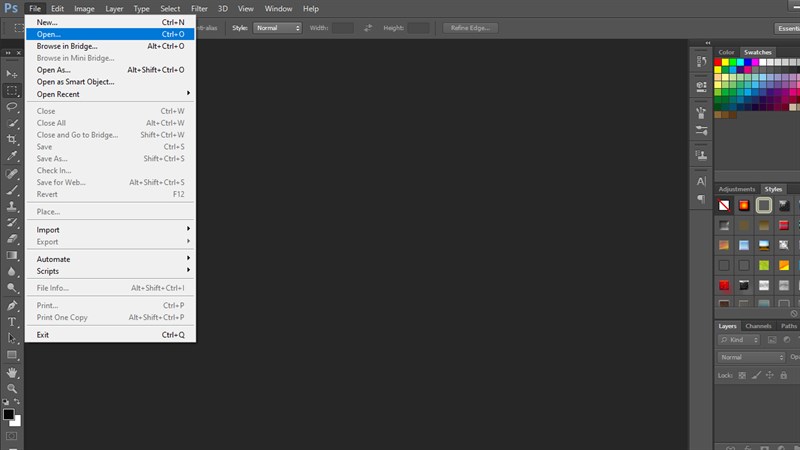The image size is (800, 450).
Task: Switch to the Color tab
Action: [726, 52]
